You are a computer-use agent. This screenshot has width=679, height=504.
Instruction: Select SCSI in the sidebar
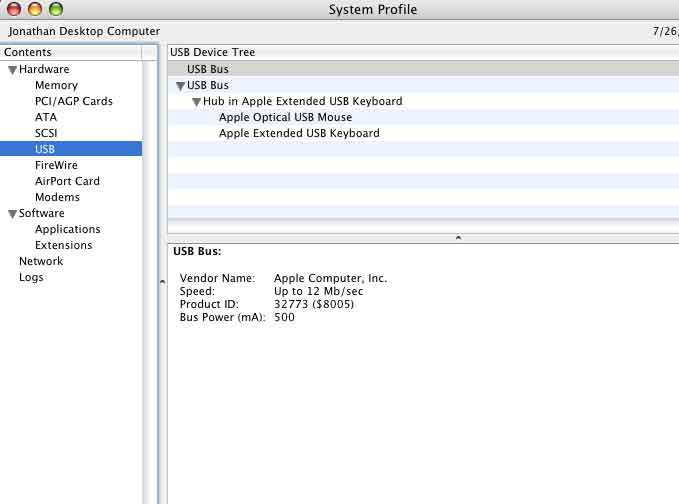pyautogui.click(x=47, y=134)
